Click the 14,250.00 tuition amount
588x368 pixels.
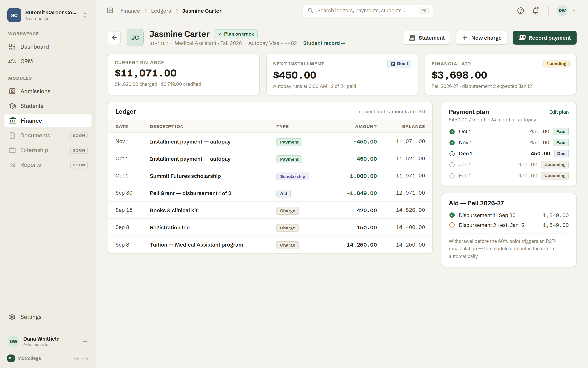click(x=362, y=245)
